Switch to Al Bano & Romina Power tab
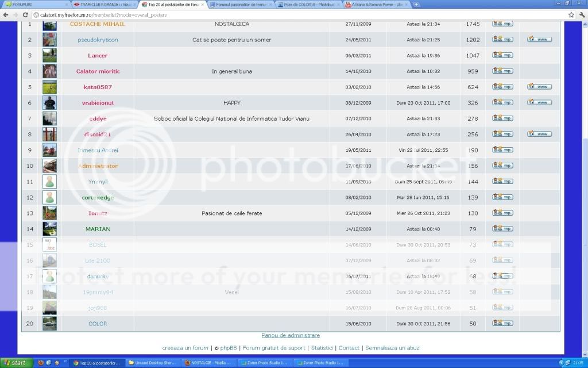The width and height of the screenshot is (588, 368). [x=377, y=5]
